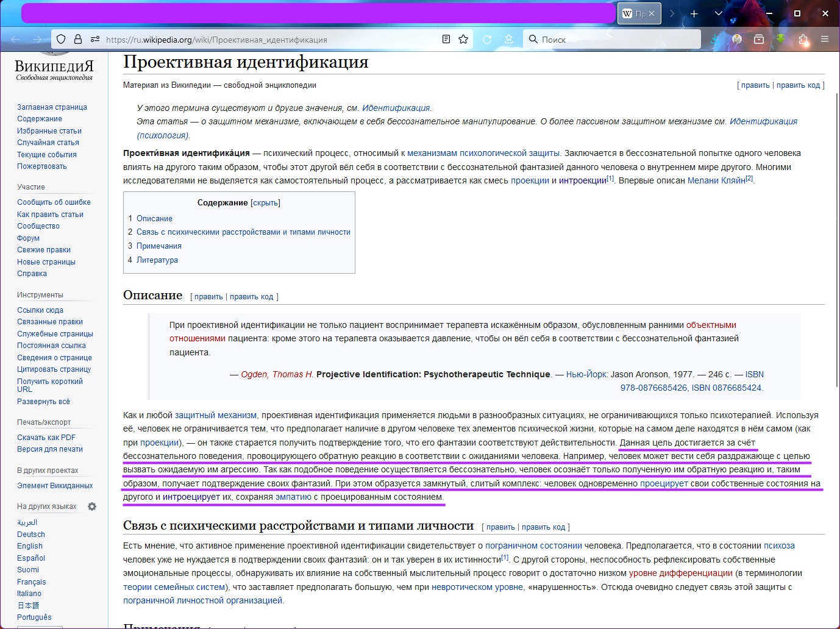Jump to contents item 4 Литература
Screen dimensions: 840x629
[x=157, y=260]
